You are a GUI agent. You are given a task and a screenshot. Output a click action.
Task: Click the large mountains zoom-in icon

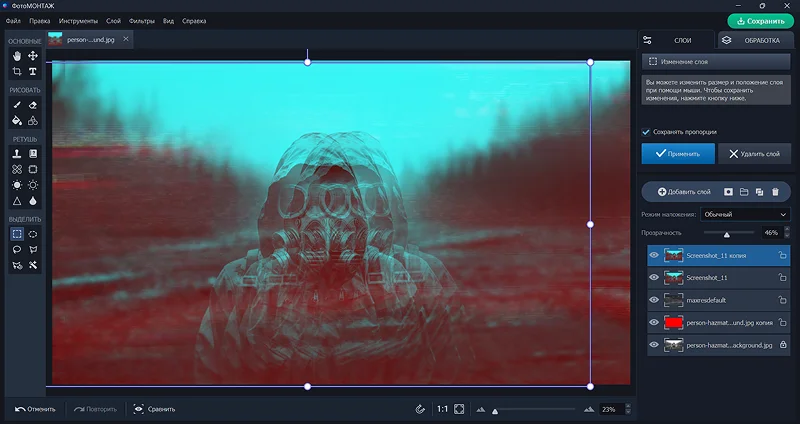(589, 409)
